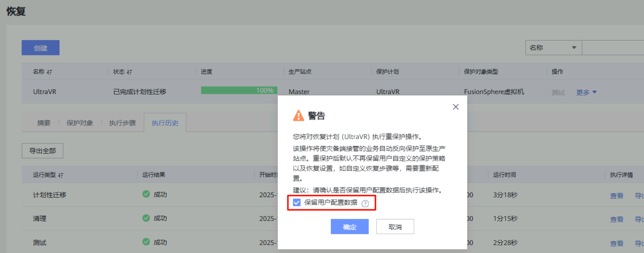Click the search input field beside 名称
The height and width of the screenshot is (253, 644).
pyautogui.click(x=613, y=48)
